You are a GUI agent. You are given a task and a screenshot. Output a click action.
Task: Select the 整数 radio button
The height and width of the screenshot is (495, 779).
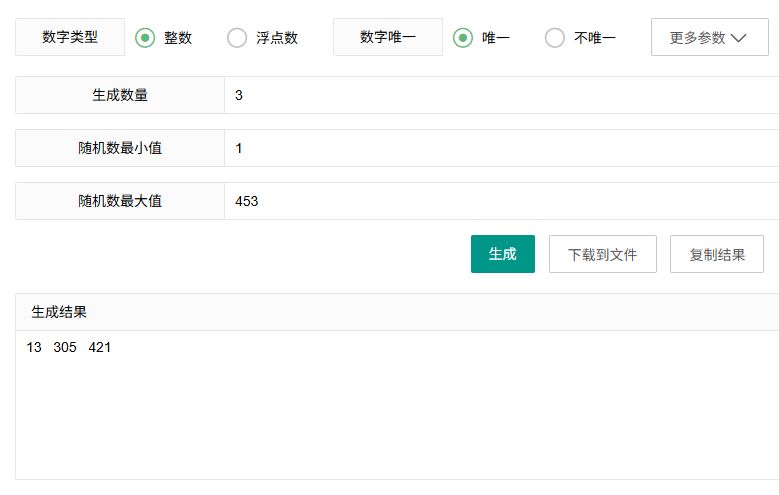pyautogui.click(x=145, y=38)
